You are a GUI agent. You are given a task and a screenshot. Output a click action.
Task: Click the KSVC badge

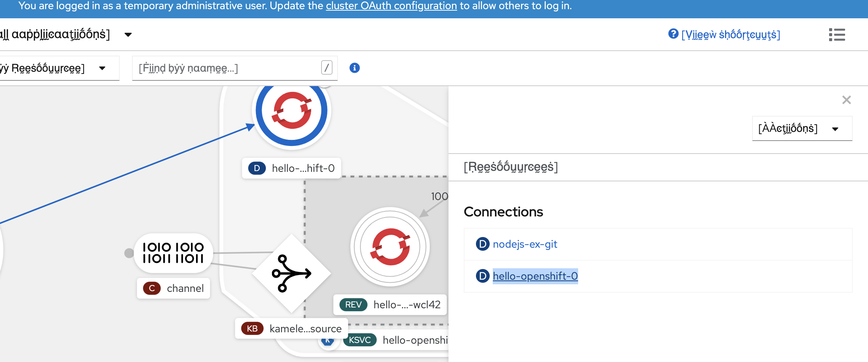tap(360, 340)
